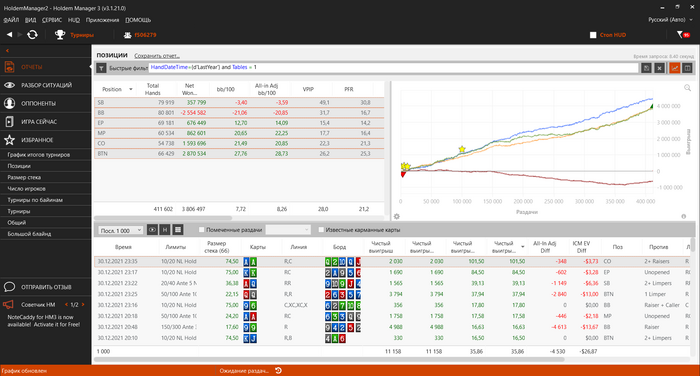This screenshot has height=376, width=700.
Task: Enable Помеченные раздачи checkbox
Action: 201,230
